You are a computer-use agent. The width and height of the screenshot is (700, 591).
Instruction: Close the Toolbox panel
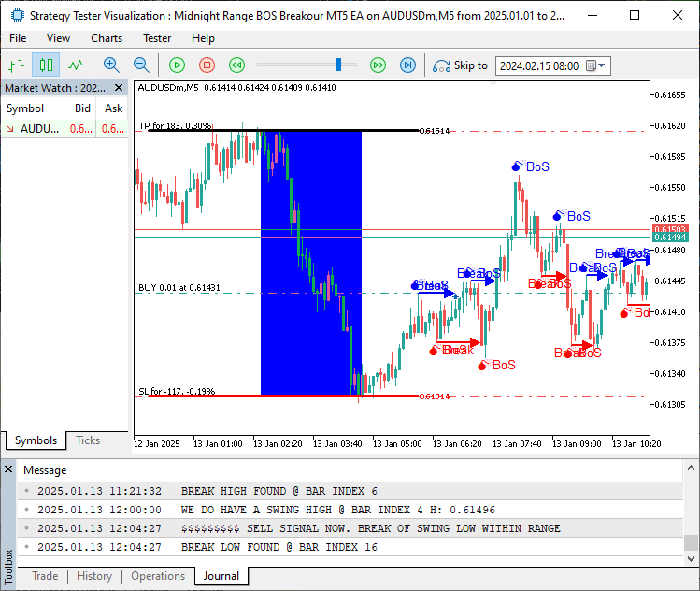pos(8,469)
